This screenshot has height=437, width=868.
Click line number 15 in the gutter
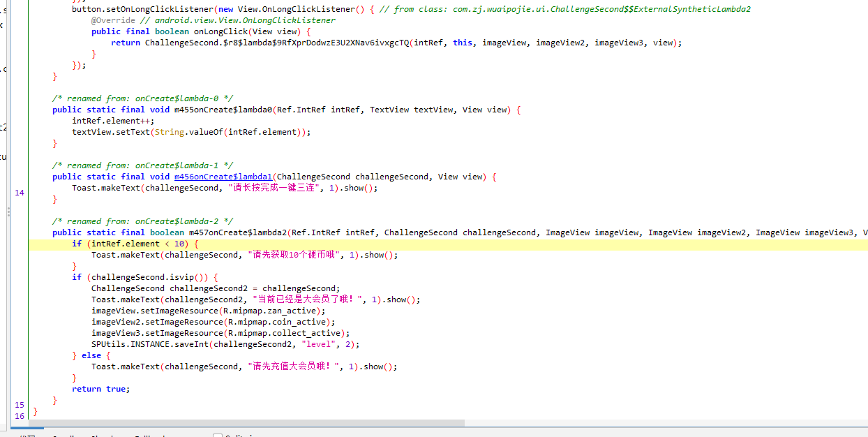[x=20, y=405]
